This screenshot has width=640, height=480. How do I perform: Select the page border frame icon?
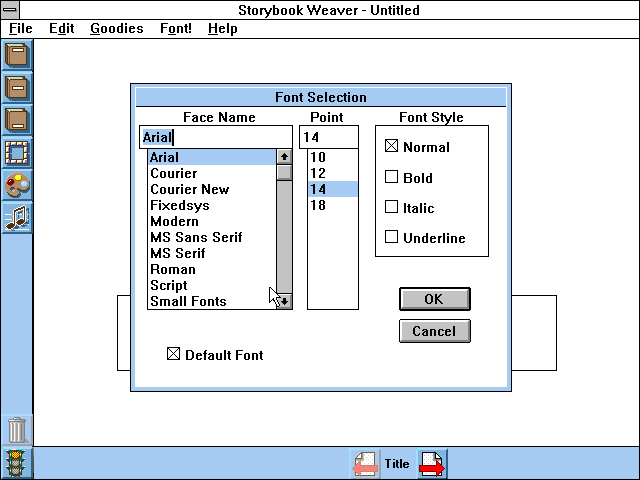(x=17, y=153)
